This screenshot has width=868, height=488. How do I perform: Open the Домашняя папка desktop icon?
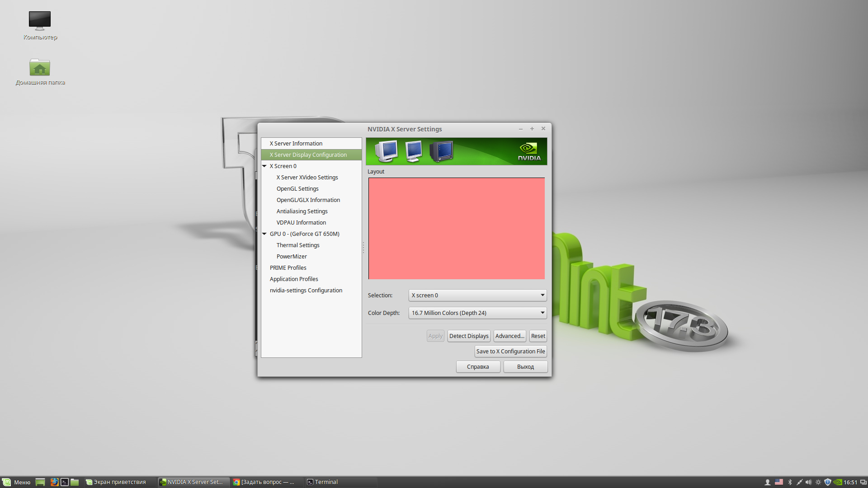[40, 71]
